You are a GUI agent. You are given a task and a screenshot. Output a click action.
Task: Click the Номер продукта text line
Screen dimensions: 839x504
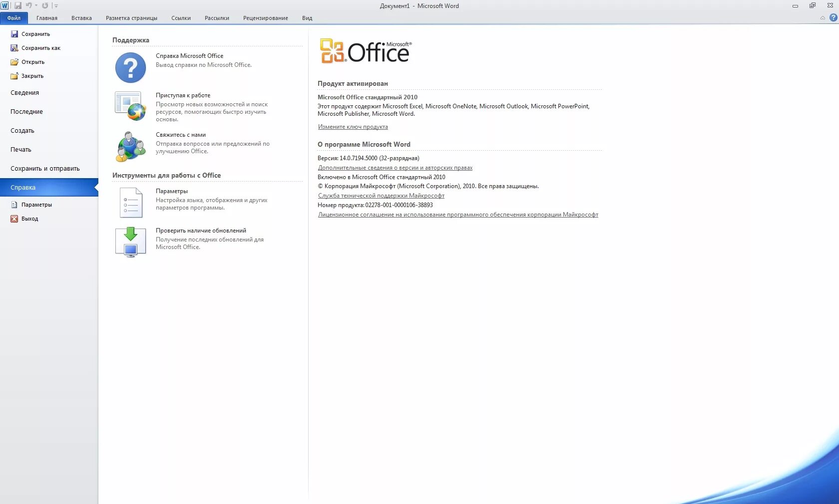pyautogui.click(x=375, y=205)
